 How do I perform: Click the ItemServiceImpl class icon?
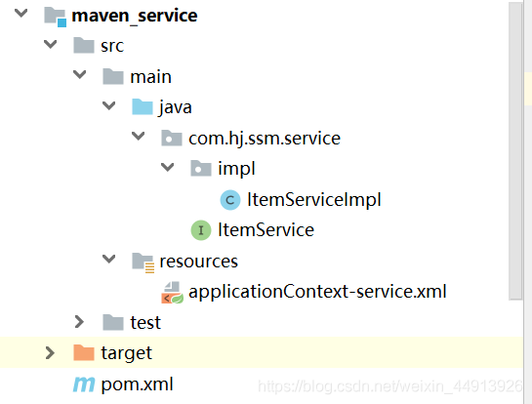(230, 200)
